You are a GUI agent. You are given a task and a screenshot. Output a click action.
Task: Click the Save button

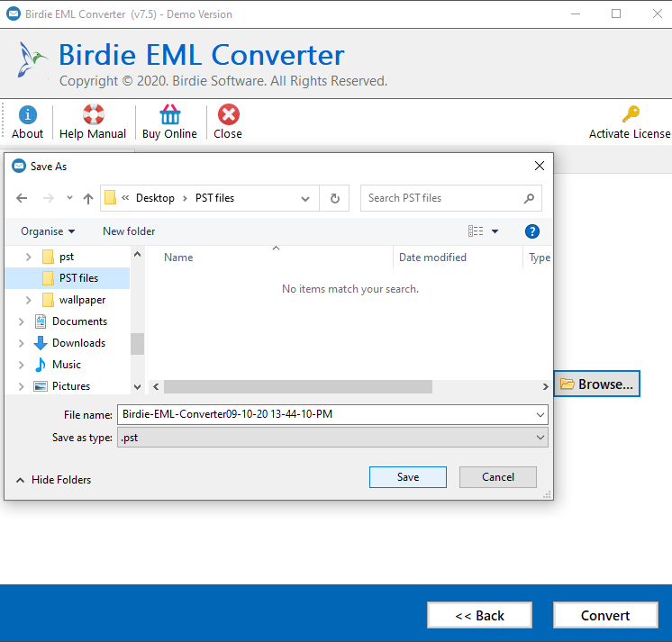point(407,477)
